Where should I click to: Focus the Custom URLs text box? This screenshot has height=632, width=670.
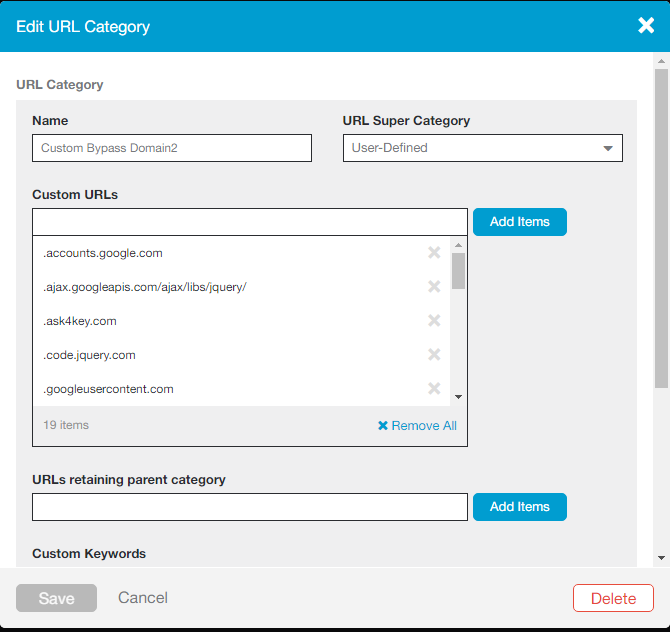[250, 222]
